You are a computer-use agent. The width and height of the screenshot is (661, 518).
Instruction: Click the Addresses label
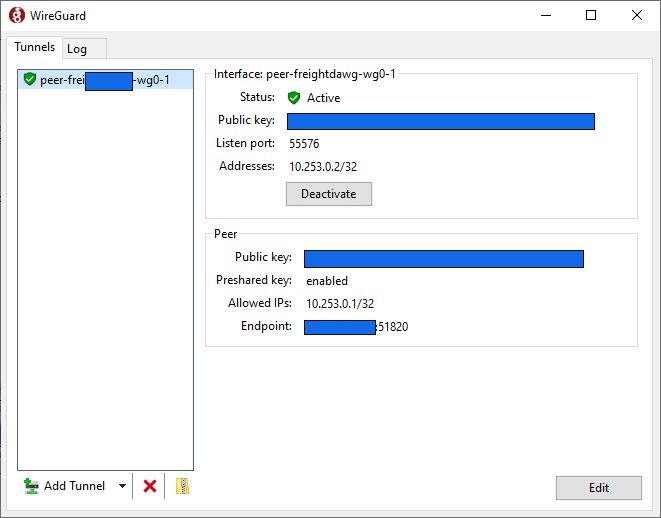tap(247, 166)
